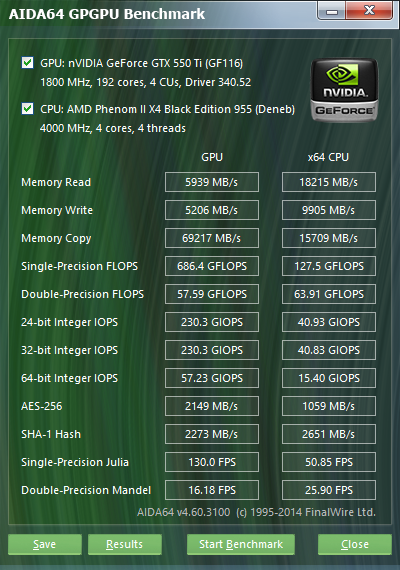Click the GPU Memory Copy value 69217 MB/s

click(x=212, y=238)
